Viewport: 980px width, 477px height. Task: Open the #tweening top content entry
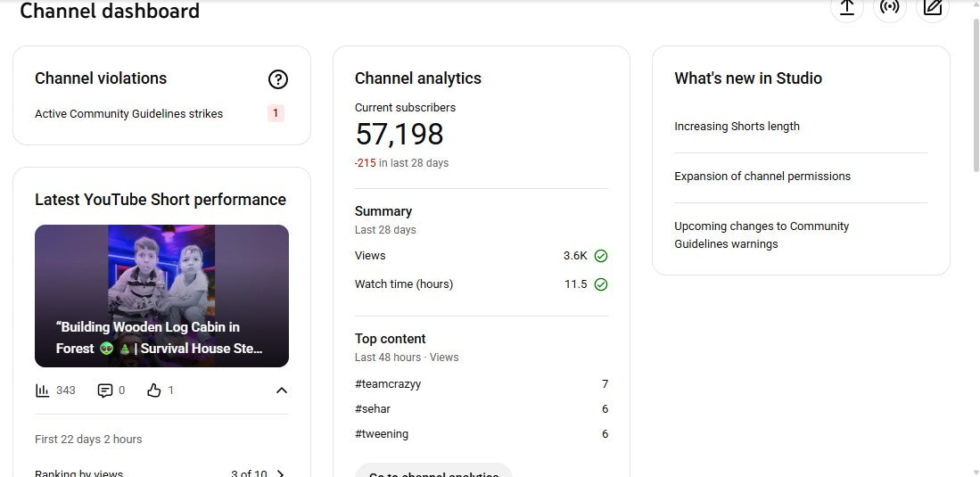pos(382,434)
